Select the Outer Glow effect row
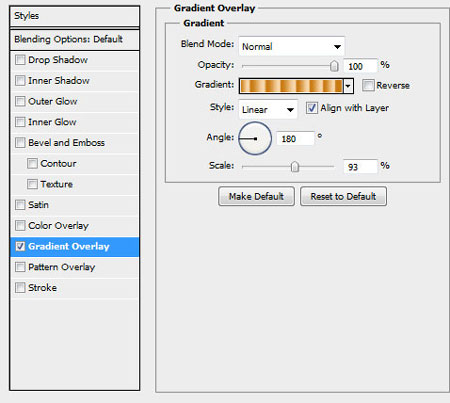This screenshot has height=403, width=450. (x=75, y=102)
